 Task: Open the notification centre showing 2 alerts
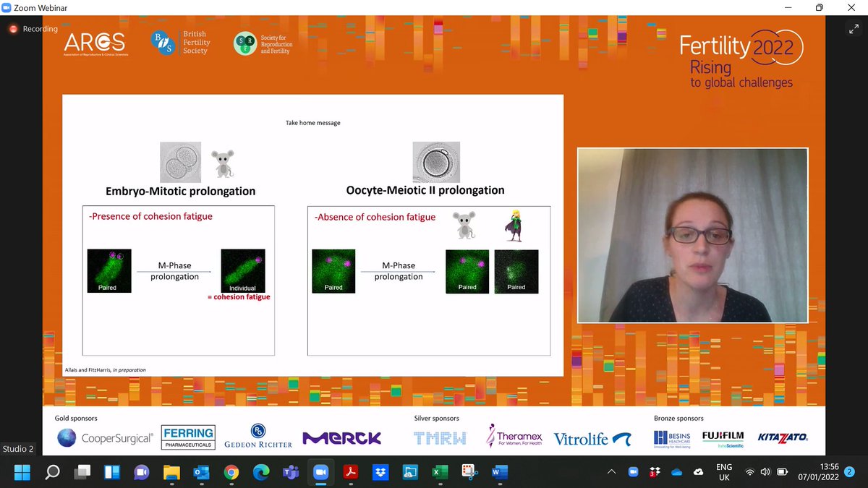point(850,472)
